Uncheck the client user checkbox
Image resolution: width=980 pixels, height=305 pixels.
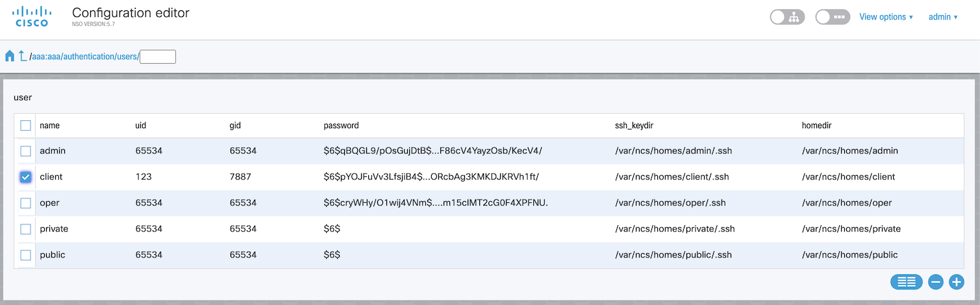coord(25,177)
